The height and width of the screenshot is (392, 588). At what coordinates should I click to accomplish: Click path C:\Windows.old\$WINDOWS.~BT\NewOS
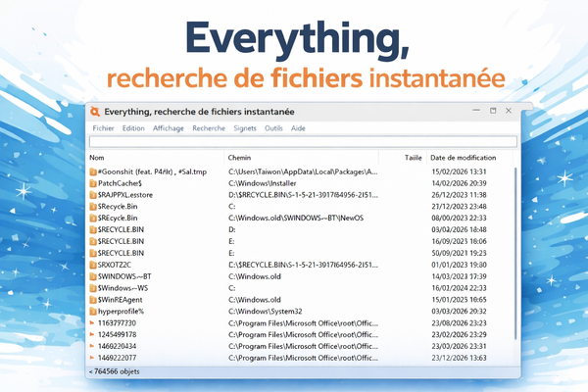pyautogui.click(x=296, y=218)
